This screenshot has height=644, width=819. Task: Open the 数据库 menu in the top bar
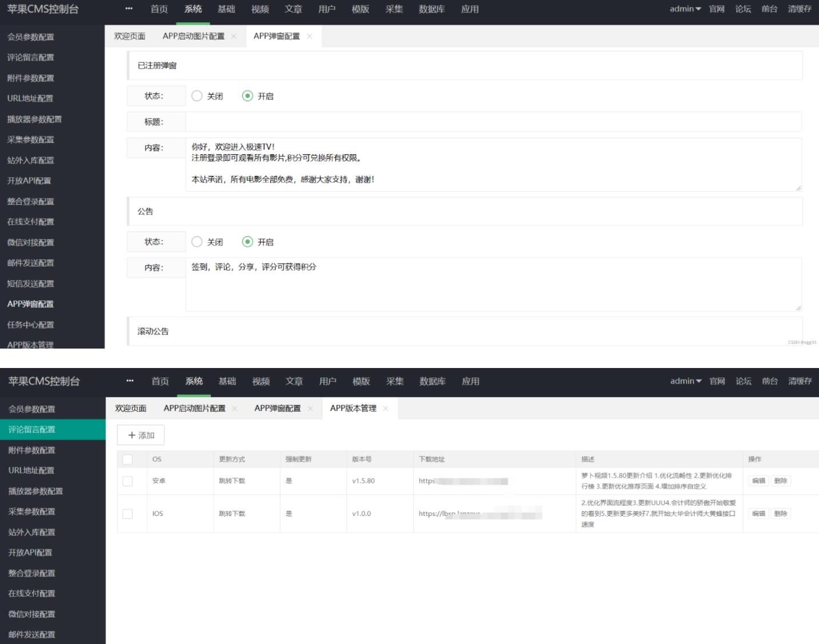(x=432, y=9)
